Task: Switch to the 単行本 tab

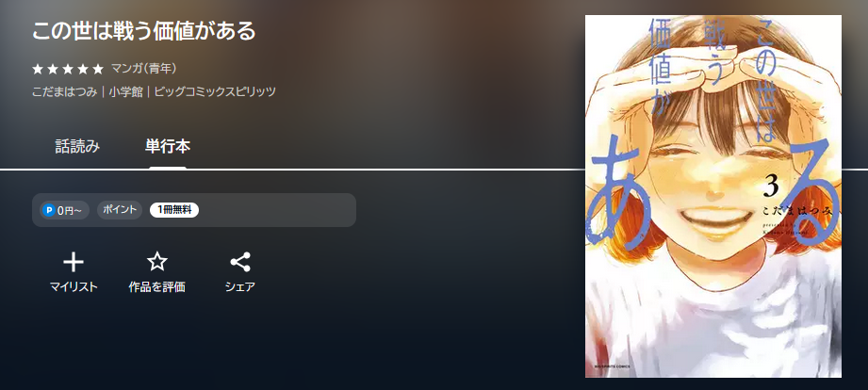Action: (x=168, y=147)
